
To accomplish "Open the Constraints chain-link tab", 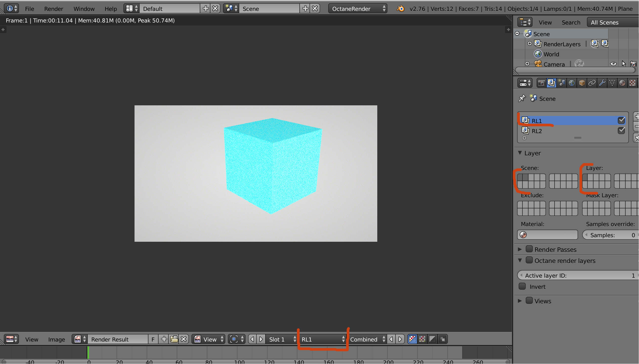I will click(x=592, y=83).
